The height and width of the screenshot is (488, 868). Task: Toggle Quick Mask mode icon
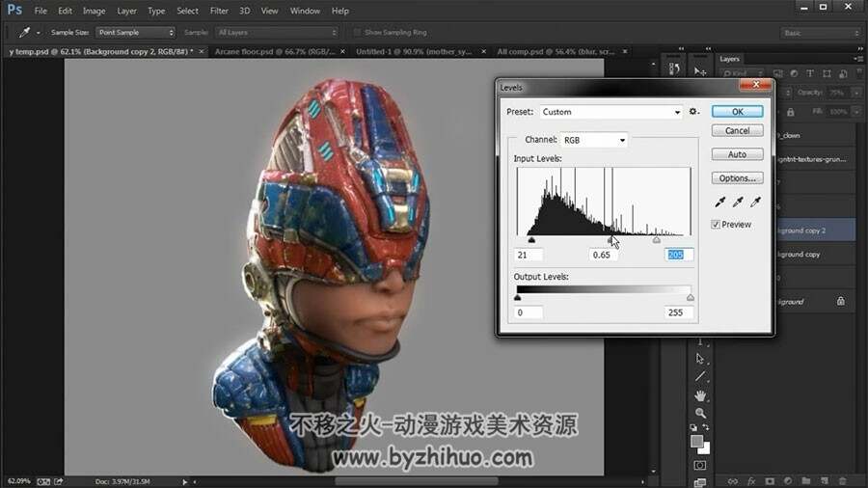pos(700,465)
